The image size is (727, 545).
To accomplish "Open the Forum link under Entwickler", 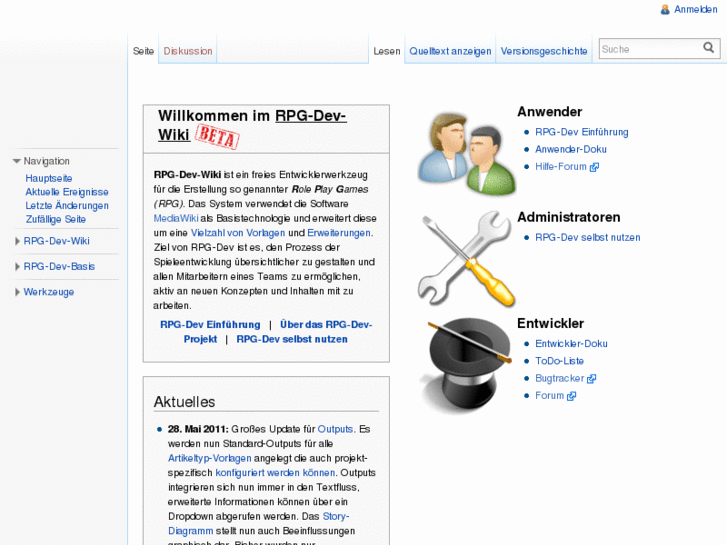I will [549, 396].
